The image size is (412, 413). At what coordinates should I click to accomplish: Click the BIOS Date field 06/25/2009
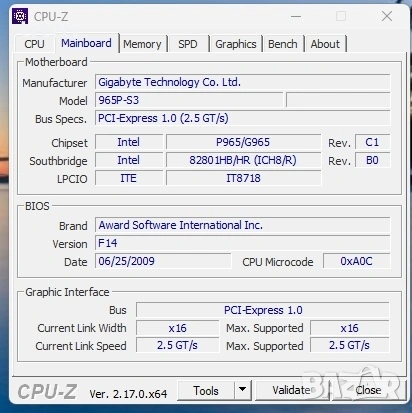pyautogui.click(x=163, y=261)
